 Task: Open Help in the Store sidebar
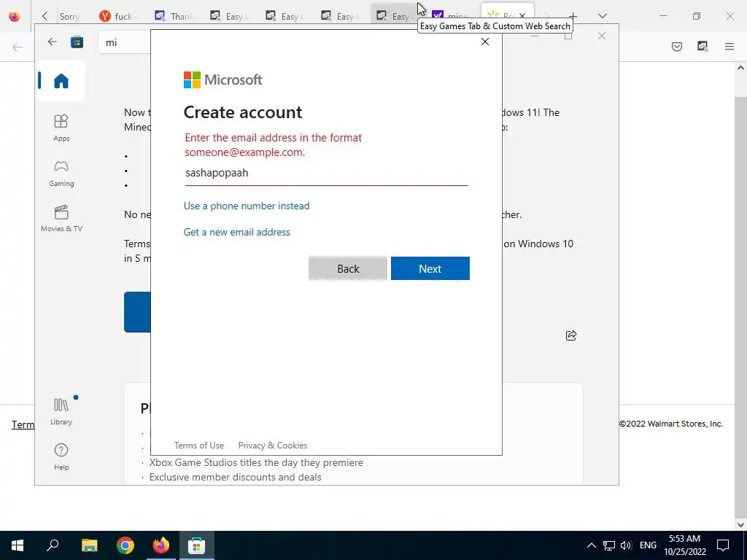pos(61,456)
